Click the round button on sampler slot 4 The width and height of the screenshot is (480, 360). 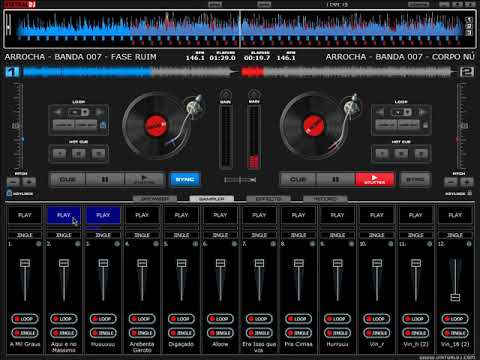156,244
